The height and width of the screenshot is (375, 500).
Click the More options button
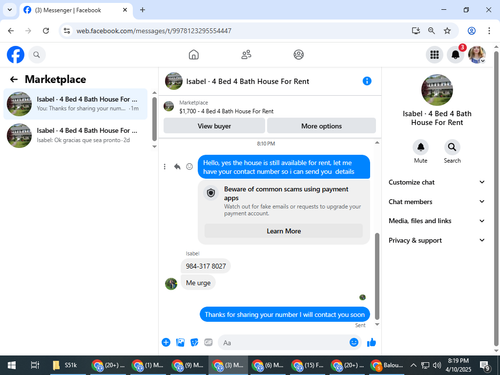(x=321, y=126)
